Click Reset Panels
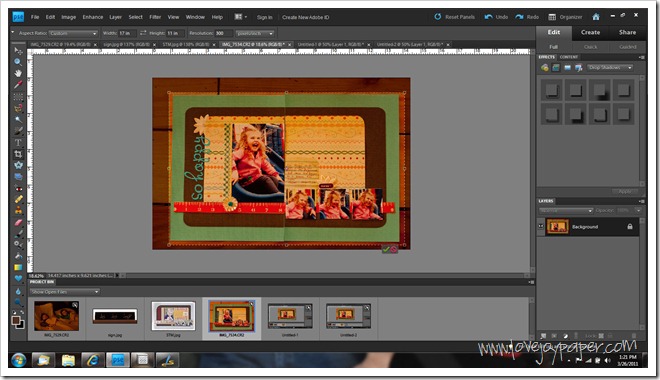This screenshot has width=660, height=380. [455, 17]
